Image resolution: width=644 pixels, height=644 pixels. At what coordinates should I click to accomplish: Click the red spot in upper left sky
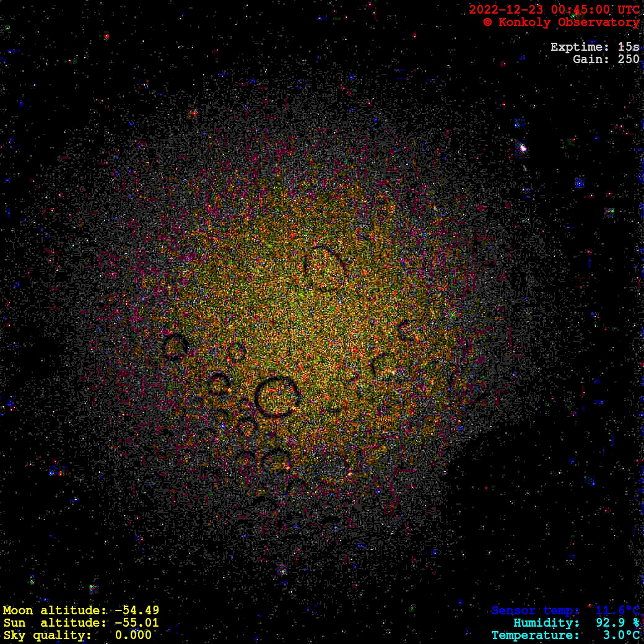(193, 113)
